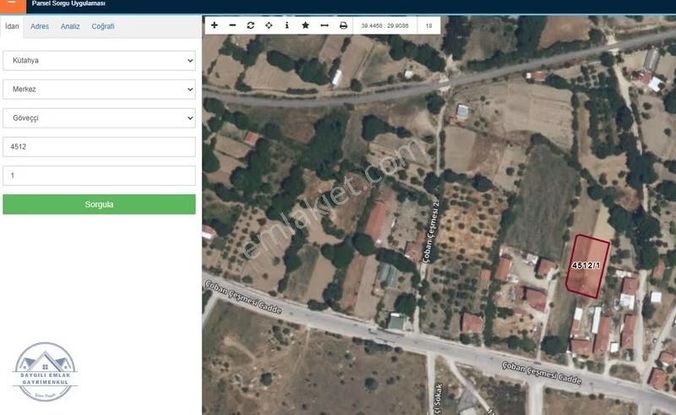
Task: Open the Coğrafi tab
Action: click(103, 26)
